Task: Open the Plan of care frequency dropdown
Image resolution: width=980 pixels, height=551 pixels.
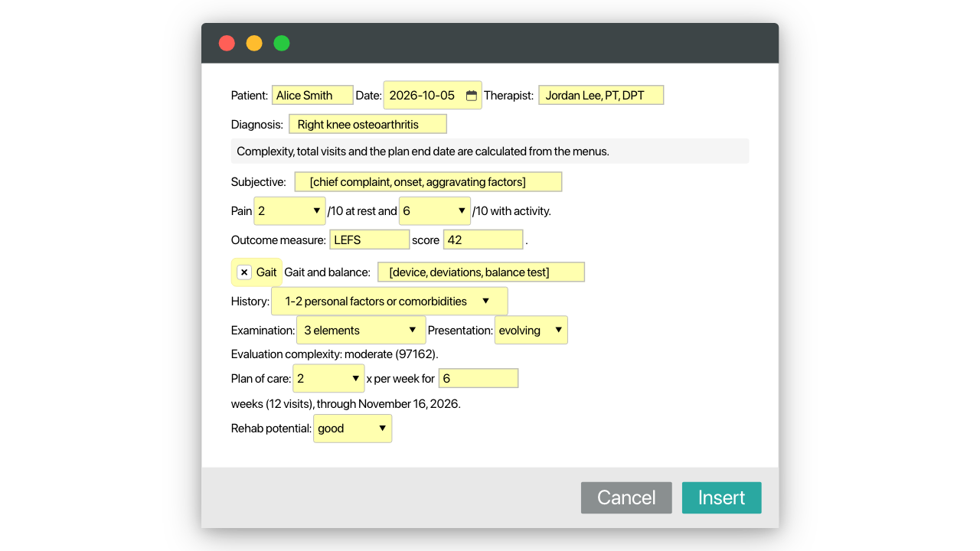Action: click(x=328, y=379)
